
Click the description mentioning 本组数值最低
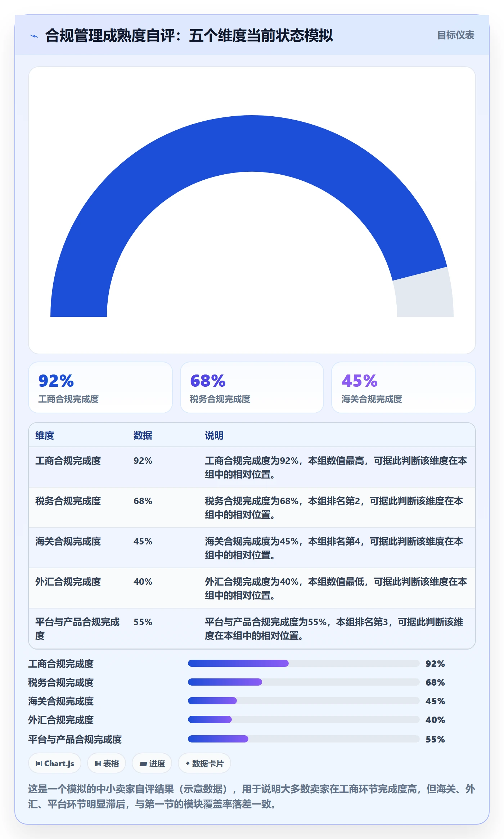(336, 588)
